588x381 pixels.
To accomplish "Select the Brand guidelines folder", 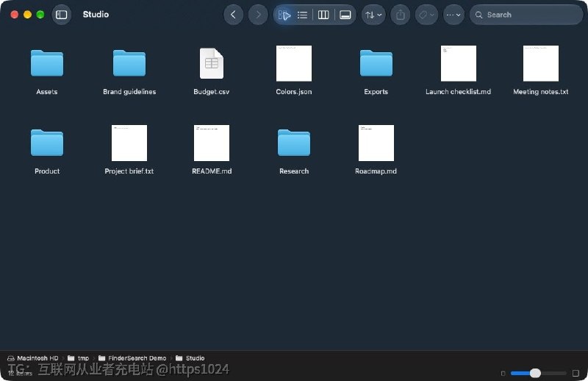I will [129, 63].
